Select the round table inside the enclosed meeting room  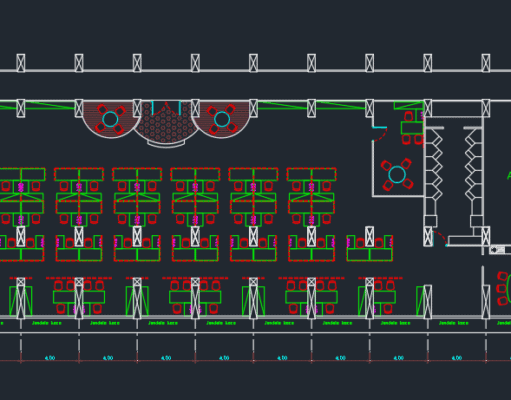[397, 175]
